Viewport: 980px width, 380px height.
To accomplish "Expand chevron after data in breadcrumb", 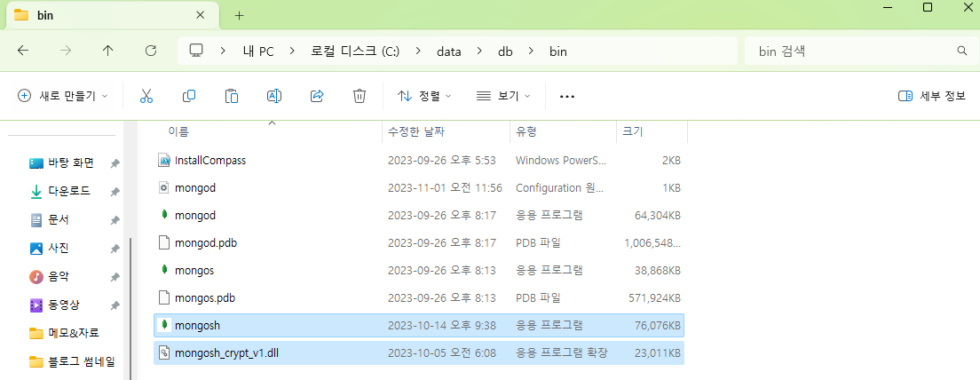I will tap(479, 51).
